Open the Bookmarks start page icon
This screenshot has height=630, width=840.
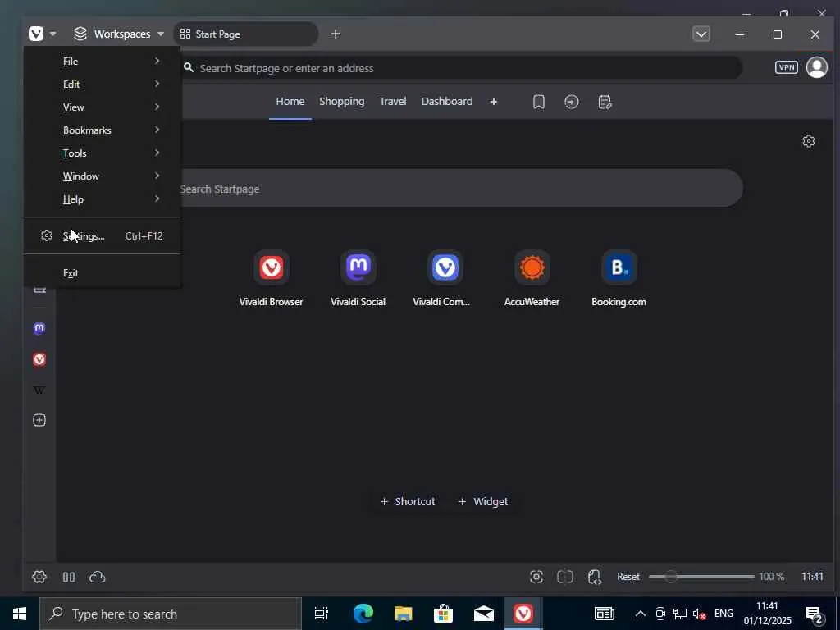point(539,102)
